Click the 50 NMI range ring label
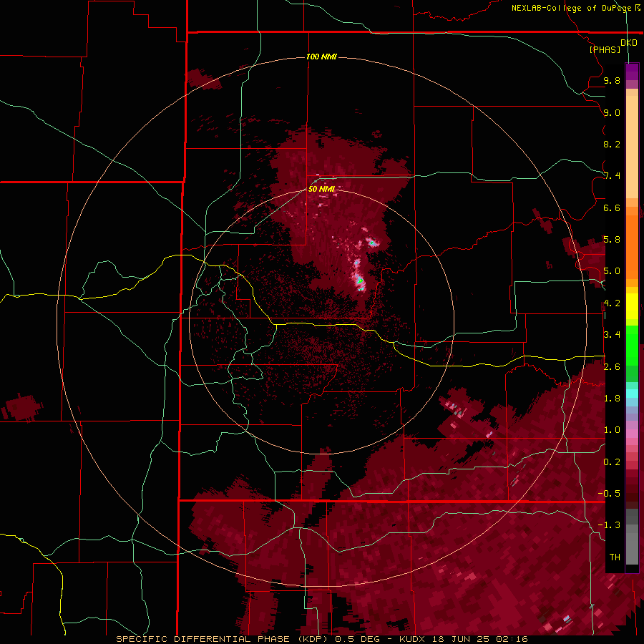Screen dimensions: 644x644 (321, 189)
